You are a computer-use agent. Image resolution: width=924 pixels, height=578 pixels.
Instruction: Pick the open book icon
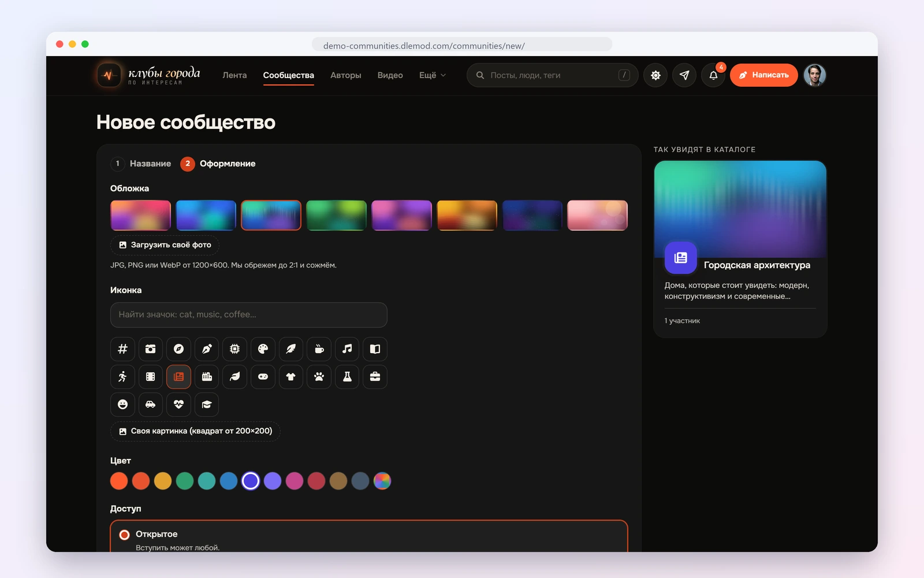pyautogui.click(x=375, y=349)
